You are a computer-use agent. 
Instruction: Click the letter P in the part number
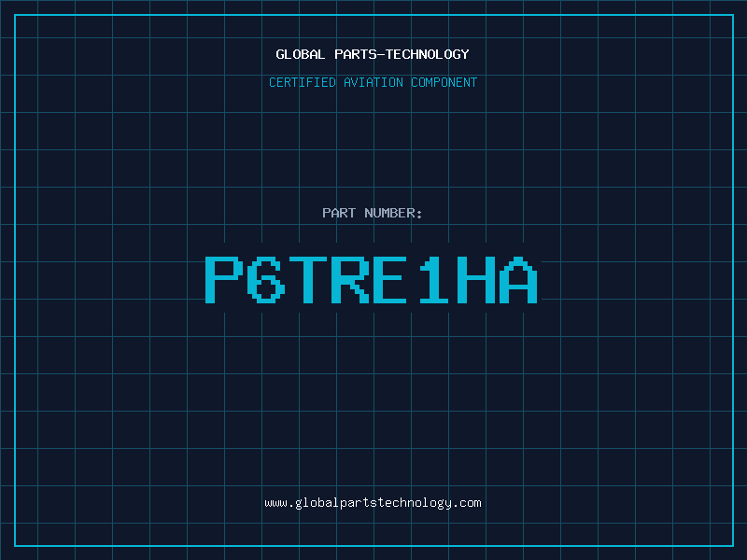point(224,280)
